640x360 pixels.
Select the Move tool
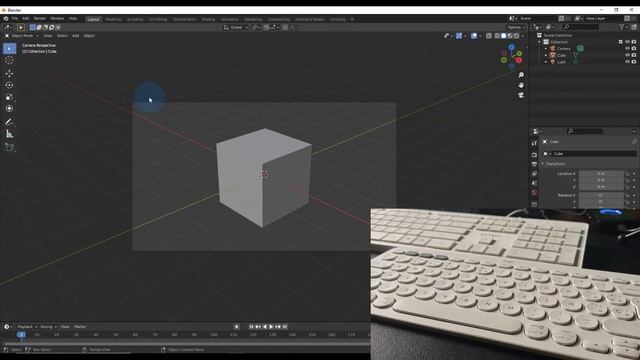click(9, 73)
